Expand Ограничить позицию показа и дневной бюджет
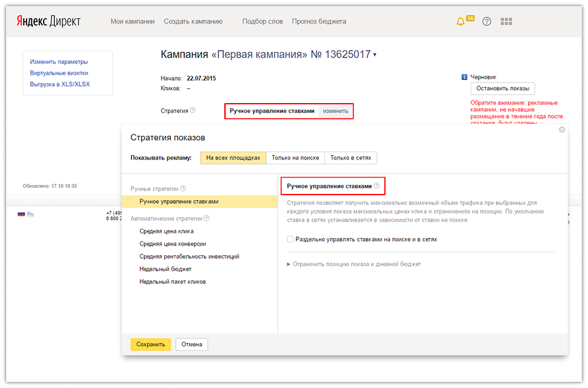Screen dimensions: 588x388 353,264
